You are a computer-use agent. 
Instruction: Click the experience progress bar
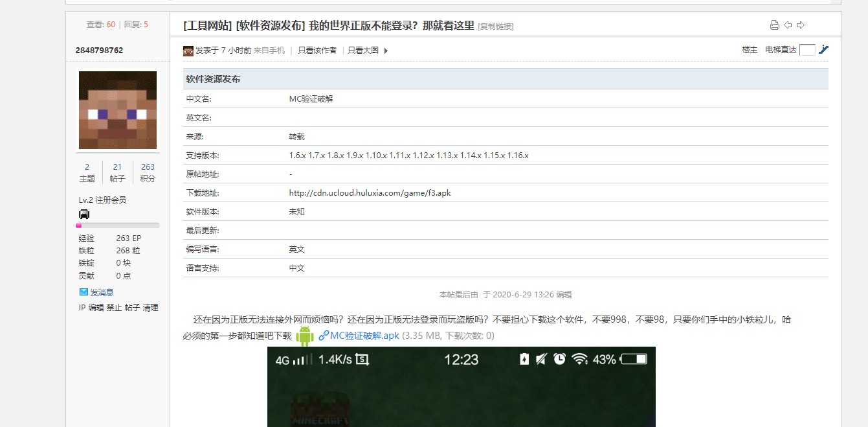tap(118, 225)
